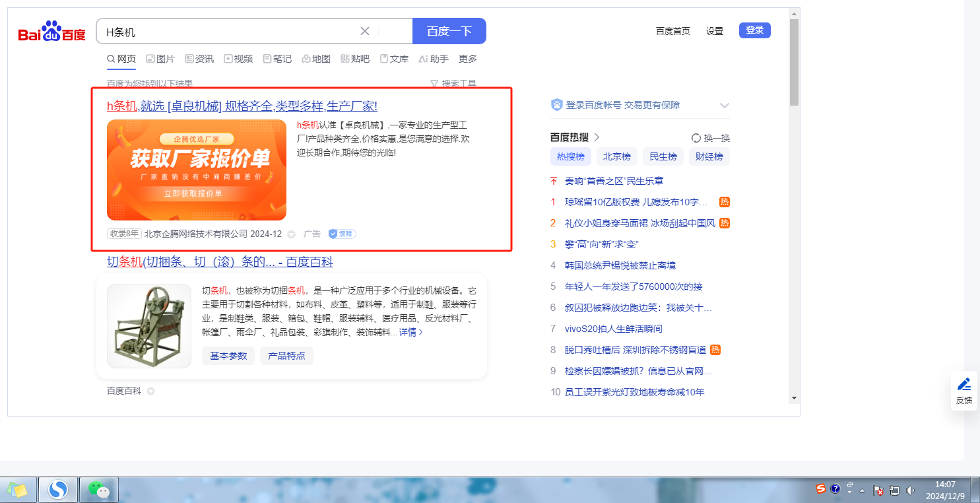980x503 pixels.
Task: Expand the arrow beside 北京企腾网络技术有限公司 2024-12
Action: [291, 234]
